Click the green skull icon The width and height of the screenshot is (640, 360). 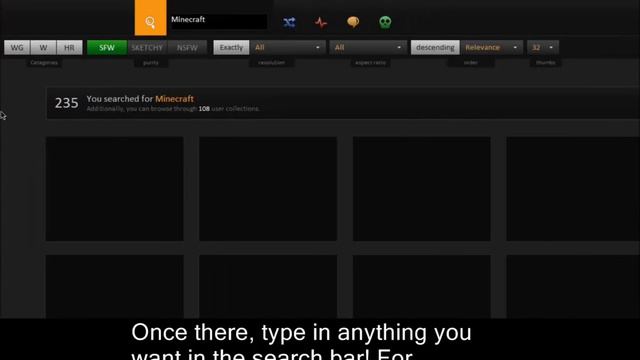(385, 22)
